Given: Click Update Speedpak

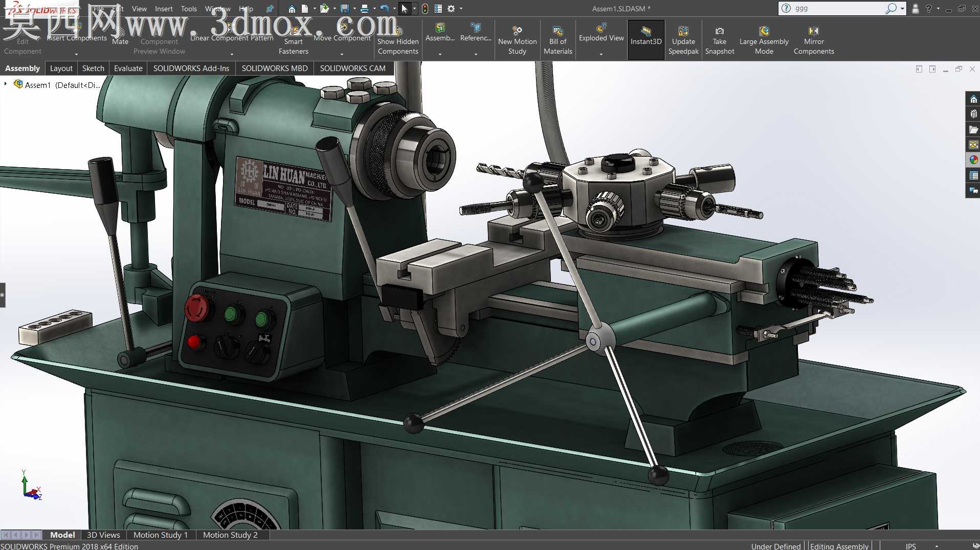Looking at the screenshot, I should tap(683, 40).
